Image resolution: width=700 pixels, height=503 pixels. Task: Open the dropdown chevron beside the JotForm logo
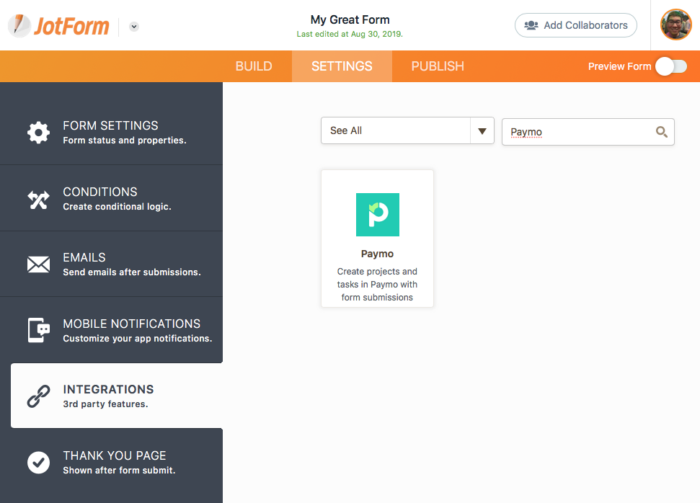(133, 26)
